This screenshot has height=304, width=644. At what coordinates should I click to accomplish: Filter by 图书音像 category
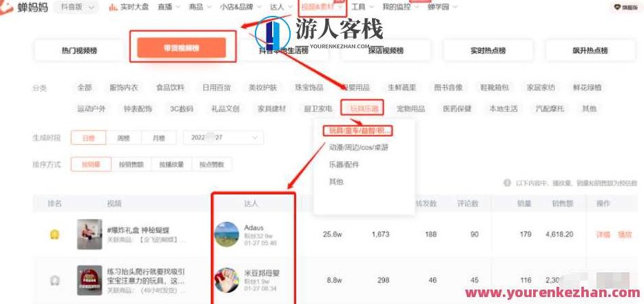point(448,88)
